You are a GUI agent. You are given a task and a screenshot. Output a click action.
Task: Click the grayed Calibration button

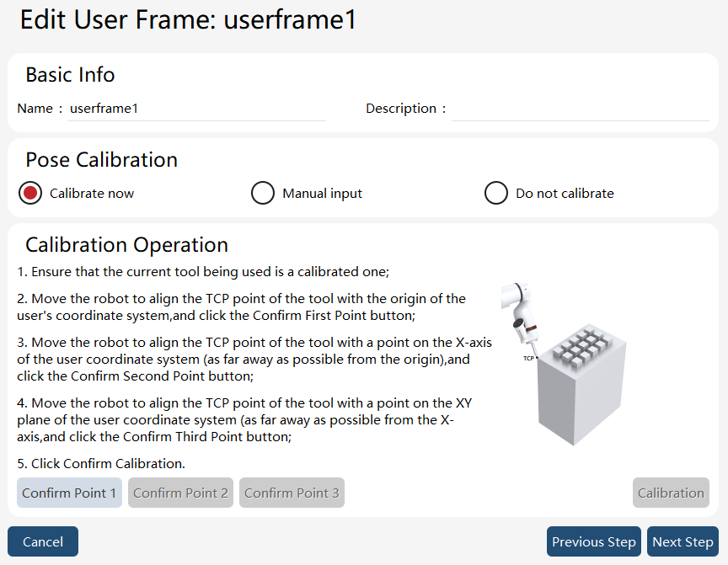pos(671,493)
